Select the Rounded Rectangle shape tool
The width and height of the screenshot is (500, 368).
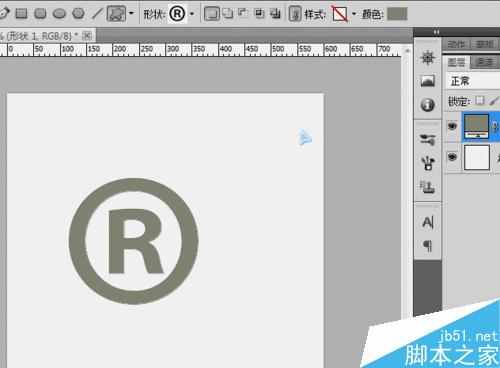[41, 14]
